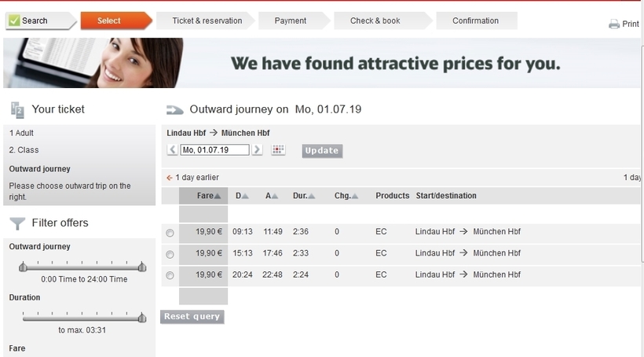This screenshot has height=357, width=644.
Task: Click the right handle of Duration slider
Action: click(142, 318)
